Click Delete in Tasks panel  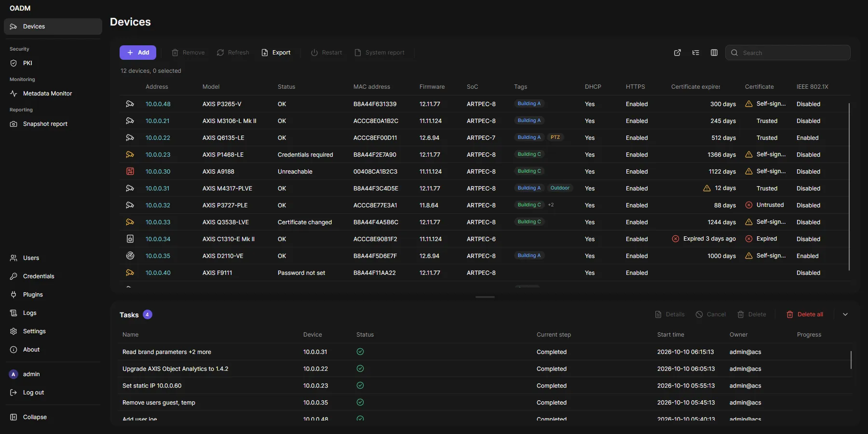pyautogui.click(x=752, y=314)
